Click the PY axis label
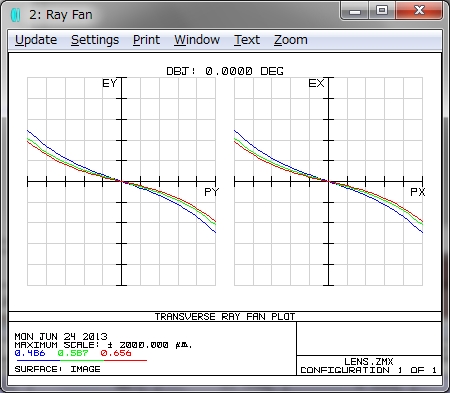 pos(211,192)
